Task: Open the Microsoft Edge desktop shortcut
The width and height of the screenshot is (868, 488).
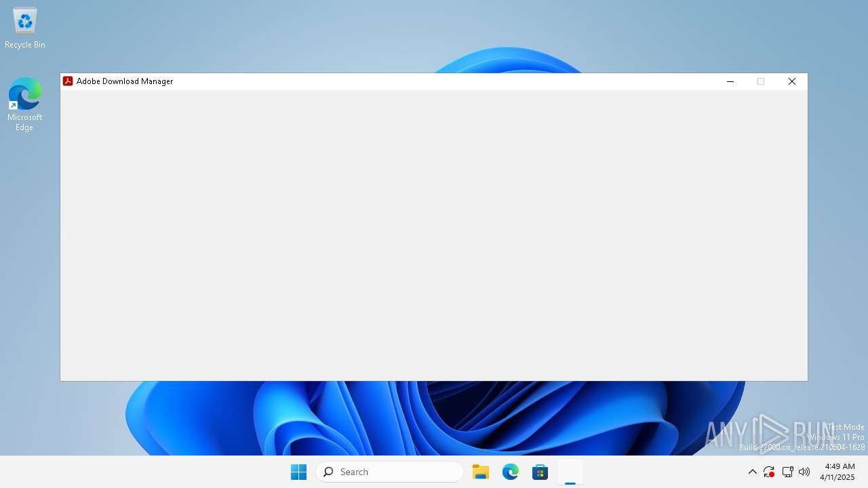Action: 25,104
